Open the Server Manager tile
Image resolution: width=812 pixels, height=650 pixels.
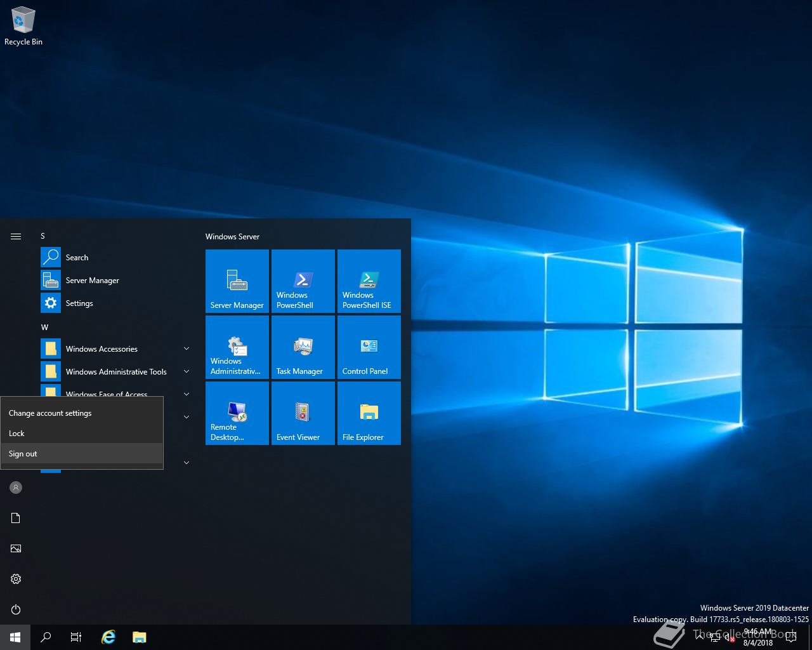tap(237, 281)
